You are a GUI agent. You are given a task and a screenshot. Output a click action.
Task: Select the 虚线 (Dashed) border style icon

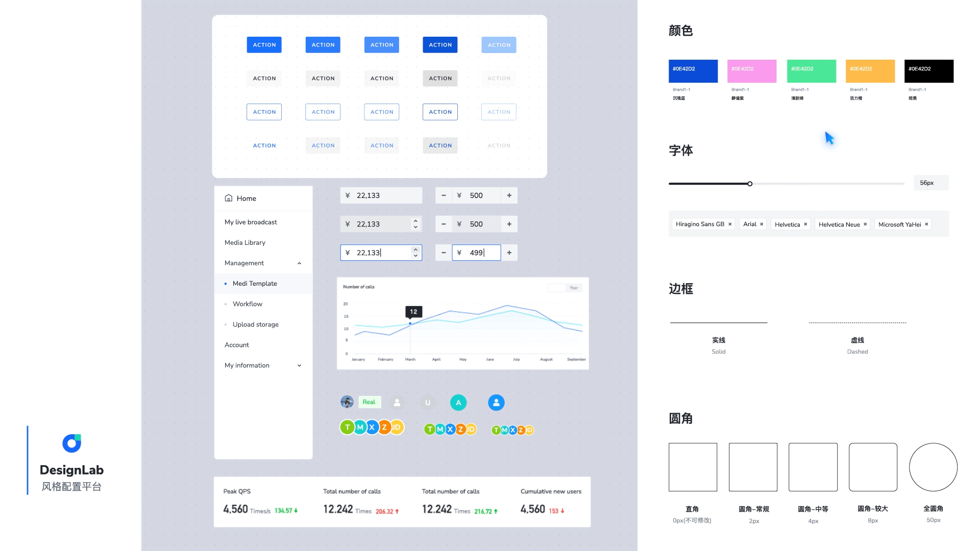click(857, 321)
